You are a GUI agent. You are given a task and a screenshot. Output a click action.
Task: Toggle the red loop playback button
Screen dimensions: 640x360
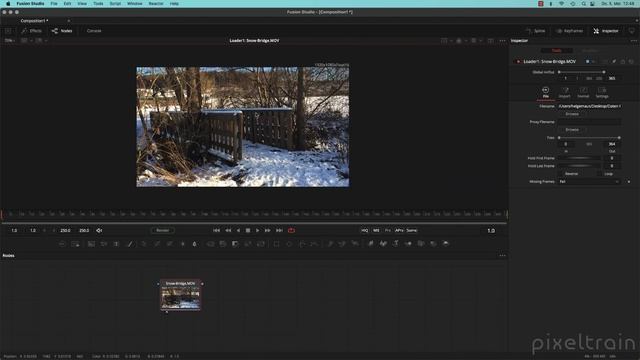click(x=291, y=231)
